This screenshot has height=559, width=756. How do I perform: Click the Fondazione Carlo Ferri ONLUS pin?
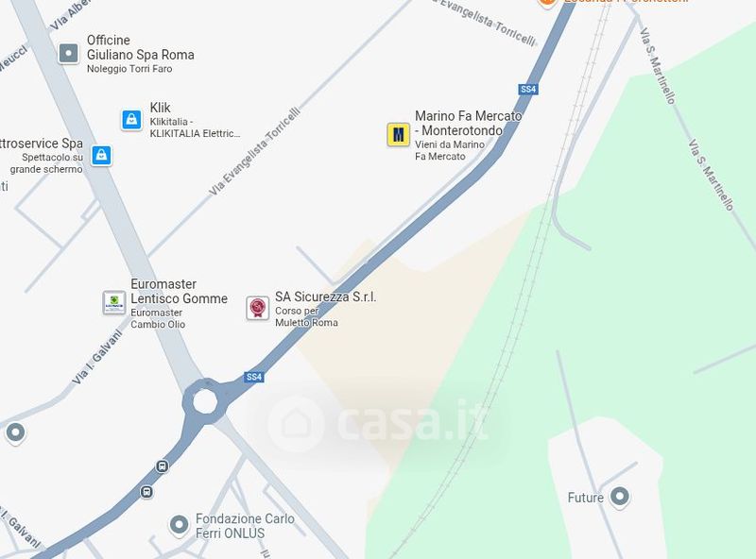(x=179, y=525)
